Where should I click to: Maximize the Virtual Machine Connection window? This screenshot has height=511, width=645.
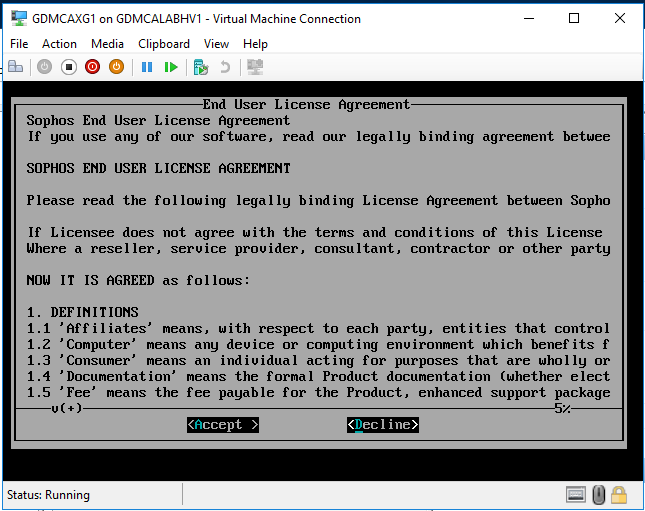(574, 18)
